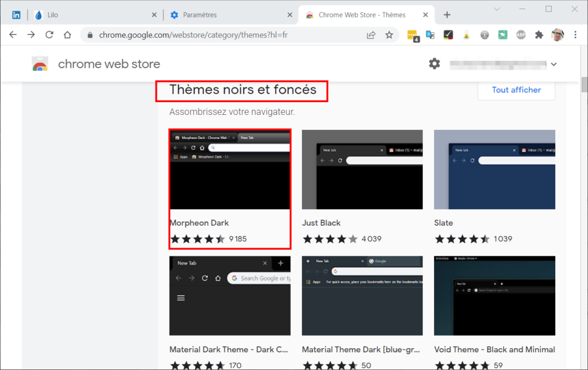Viewport: 588px width, 370px height.
Task: Open Material Theme Dark blue-grey thumbnail
Action: point(362,296)
